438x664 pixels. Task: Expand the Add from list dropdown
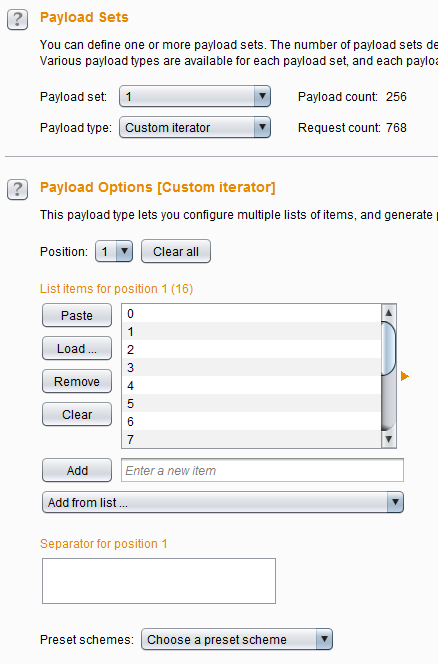(223, 502)
